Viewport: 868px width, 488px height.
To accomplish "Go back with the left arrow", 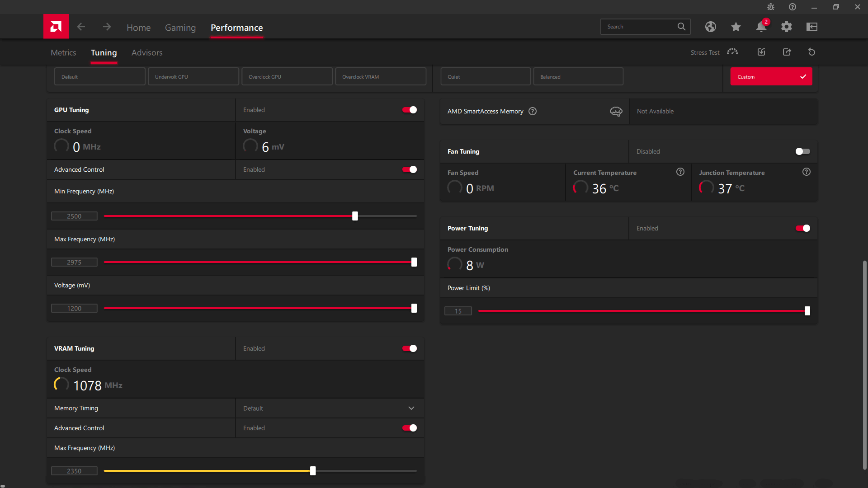I will point(81,27).
